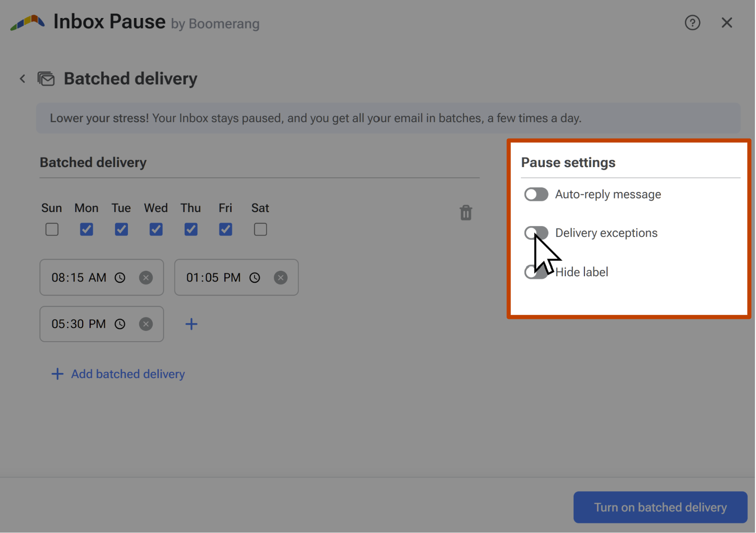
Task: Click the plus button next to 05:30 PM
Action: pos(191,323)
